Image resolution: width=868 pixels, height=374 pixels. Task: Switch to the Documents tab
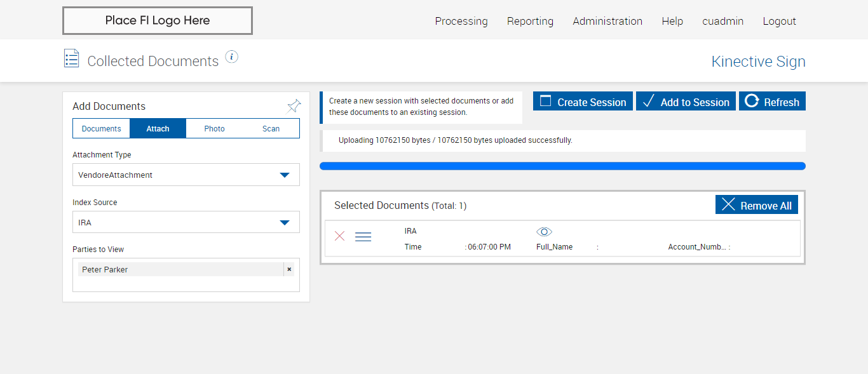coord(102,128)
